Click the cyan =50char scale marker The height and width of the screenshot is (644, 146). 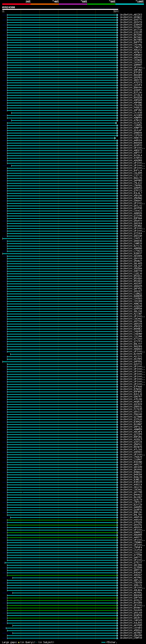click(104, 642)
